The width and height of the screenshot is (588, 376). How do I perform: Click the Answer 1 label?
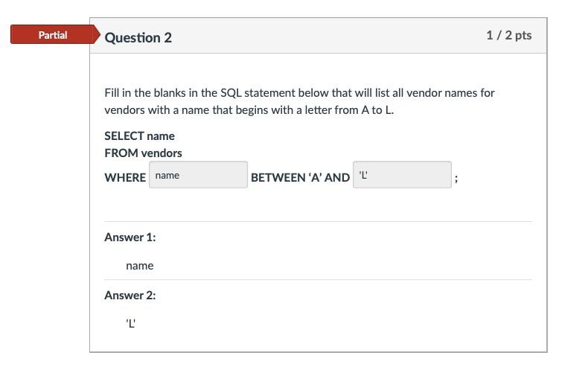pyautogui.click(x=130, y=238)
